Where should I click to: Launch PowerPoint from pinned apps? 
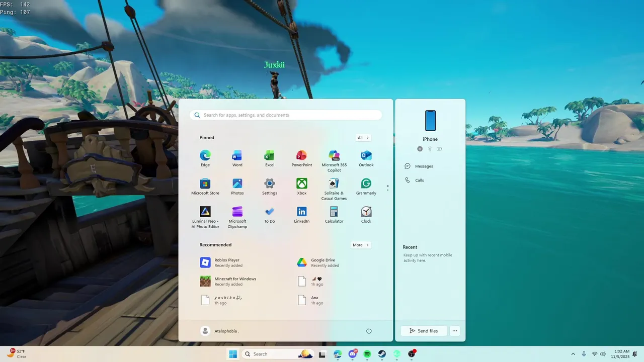[x=302, y=158]
